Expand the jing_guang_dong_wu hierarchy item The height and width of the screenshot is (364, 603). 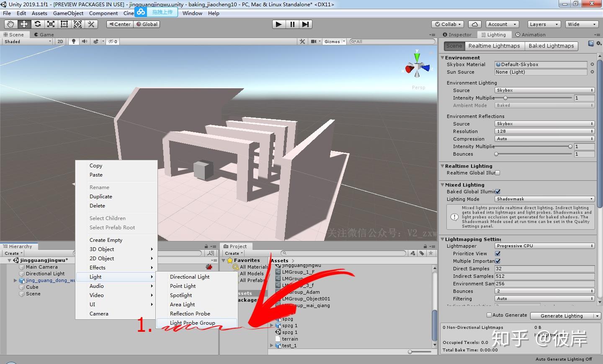(x=15, y=280)
